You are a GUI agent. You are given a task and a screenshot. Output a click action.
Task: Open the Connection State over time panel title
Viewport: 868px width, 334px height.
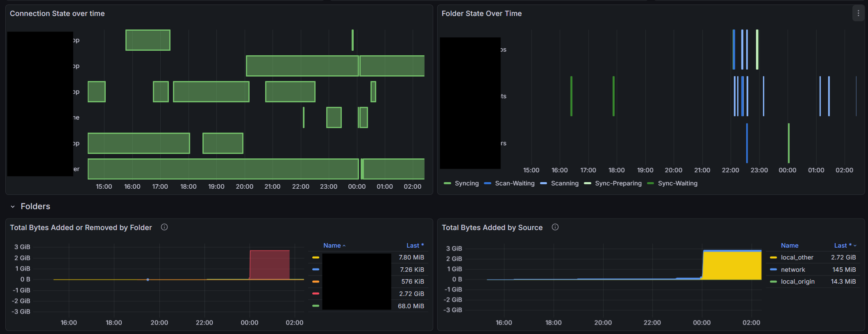pos(57,14)
